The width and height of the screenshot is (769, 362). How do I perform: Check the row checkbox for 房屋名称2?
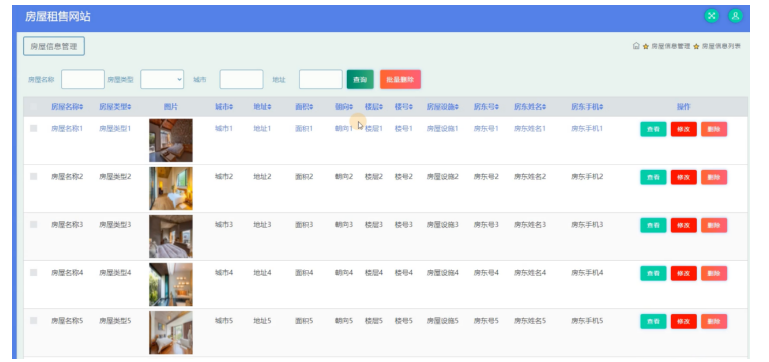click(x=33, y=176)
